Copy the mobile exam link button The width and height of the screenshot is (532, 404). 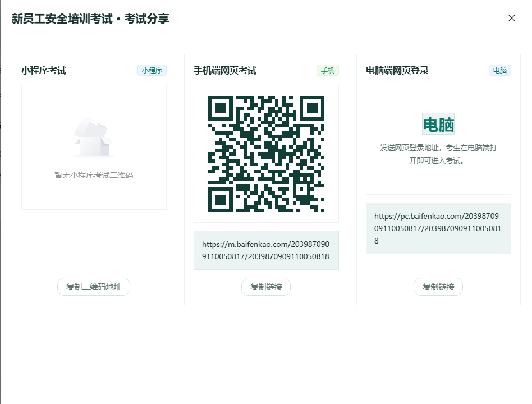(266, 287)
